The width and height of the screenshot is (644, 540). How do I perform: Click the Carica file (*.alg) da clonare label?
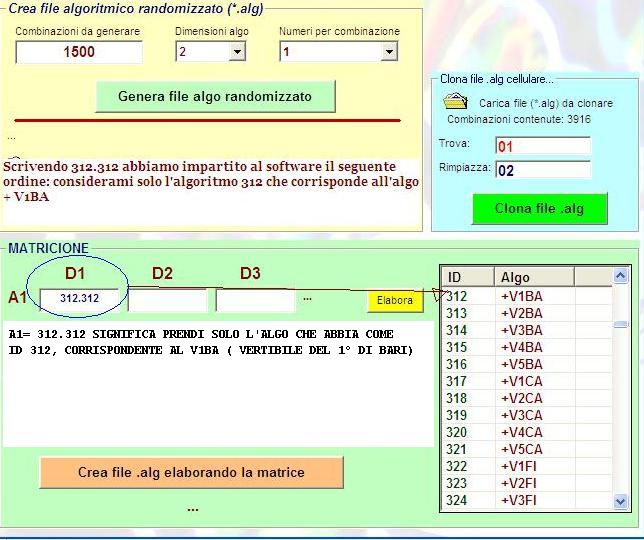(546, 103)
